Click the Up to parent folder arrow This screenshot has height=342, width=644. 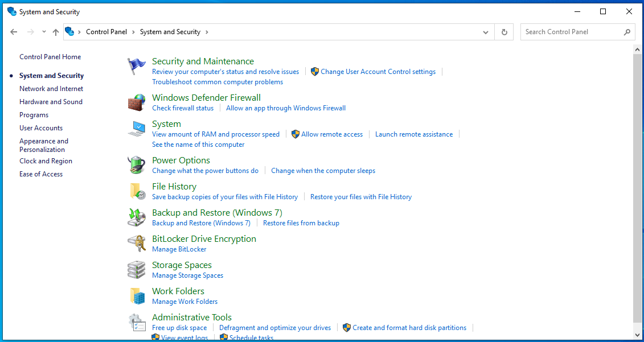point(56,32)
